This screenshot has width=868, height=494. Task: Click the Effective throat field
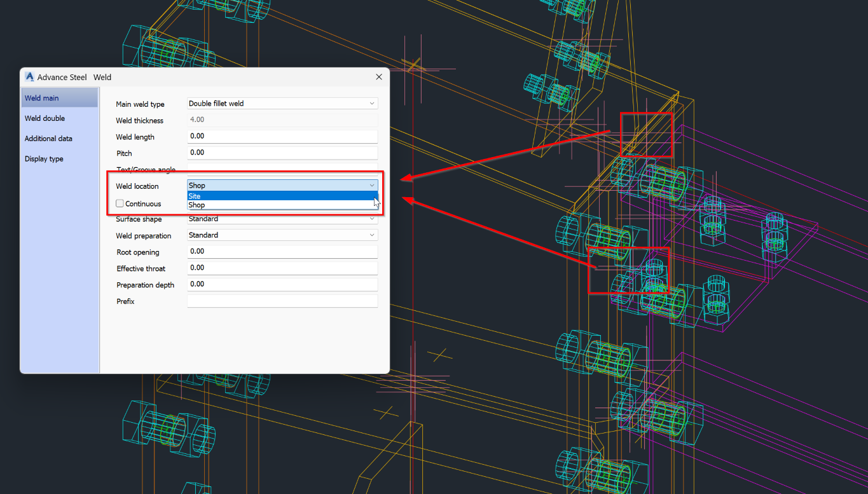(282, 268)
